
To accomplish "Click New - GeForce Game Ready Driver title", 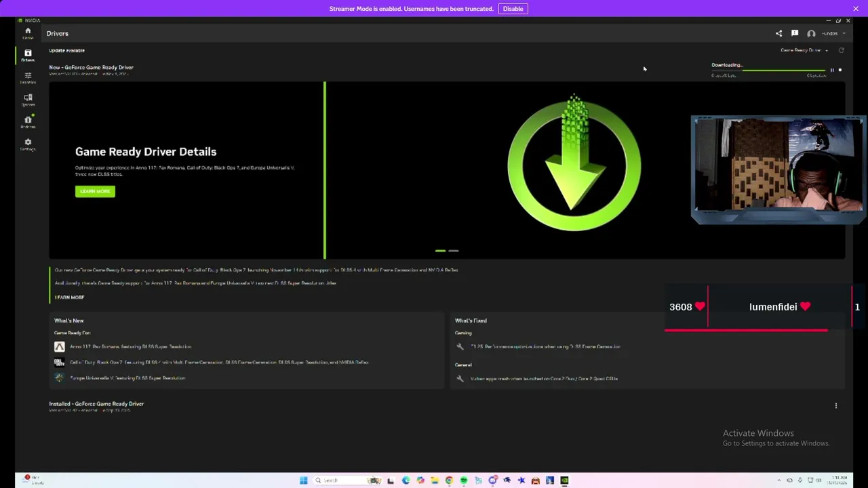I will [91, 67].
